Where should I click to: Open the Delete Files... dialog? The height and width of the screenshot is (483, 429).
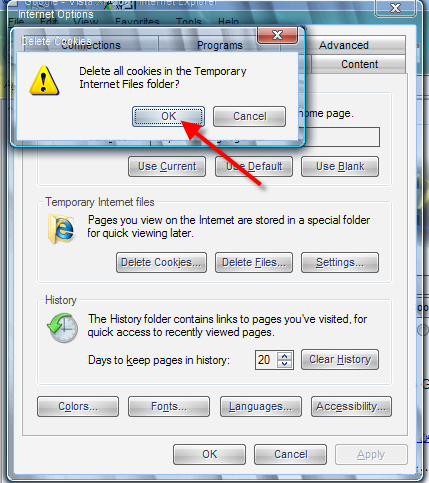254,263
